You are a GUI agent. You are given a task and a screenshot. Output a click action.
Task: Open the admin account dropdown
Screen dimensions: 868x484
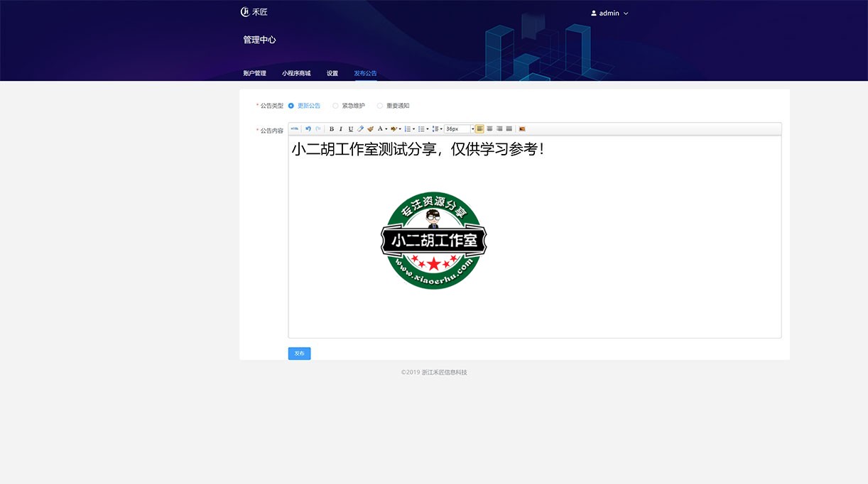[609, 13]
